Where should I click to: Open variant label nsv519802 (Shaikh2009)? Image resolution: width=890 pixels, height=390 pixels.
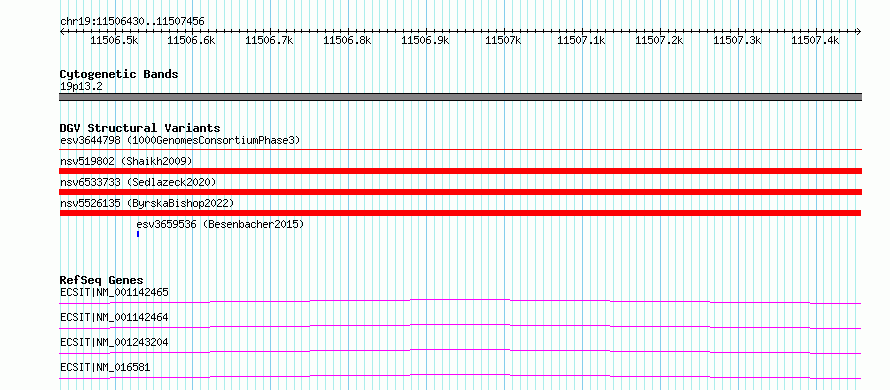126,161
